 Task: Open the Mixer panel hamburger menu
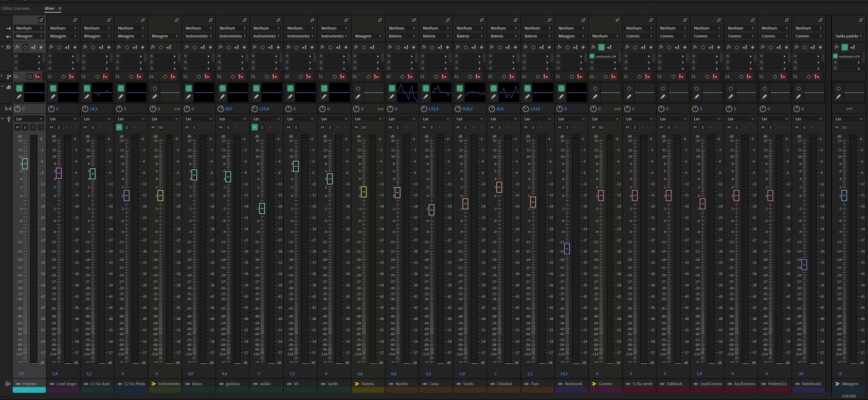tap(60, 8)
